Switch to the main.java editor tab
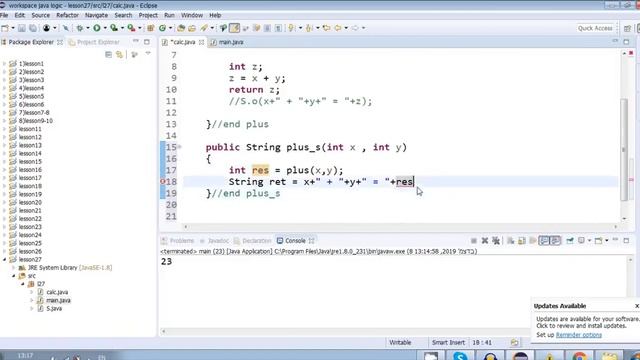 (227, 42)
